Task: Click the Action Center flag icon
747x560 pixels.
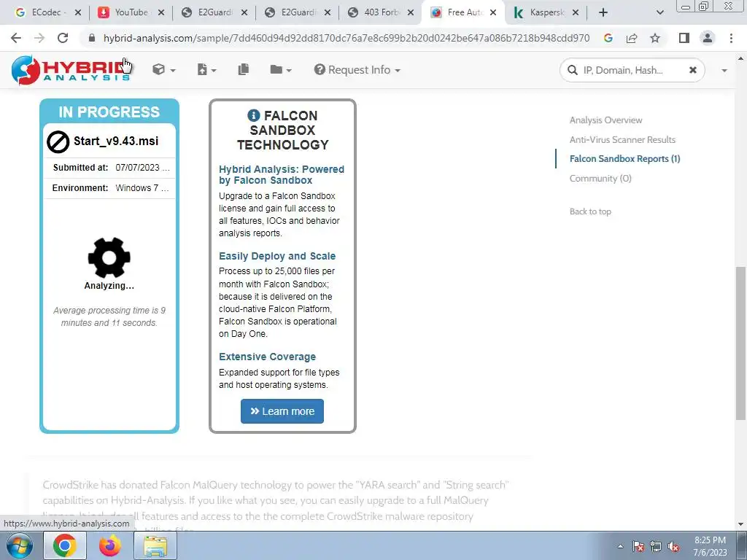Action: point(638,547)
